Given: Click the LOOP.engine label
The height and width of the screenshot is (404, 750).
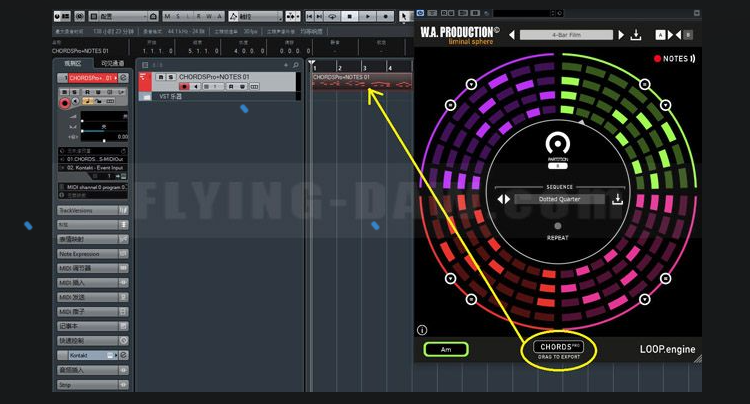Looking at the screenshot, I should 667,349.
